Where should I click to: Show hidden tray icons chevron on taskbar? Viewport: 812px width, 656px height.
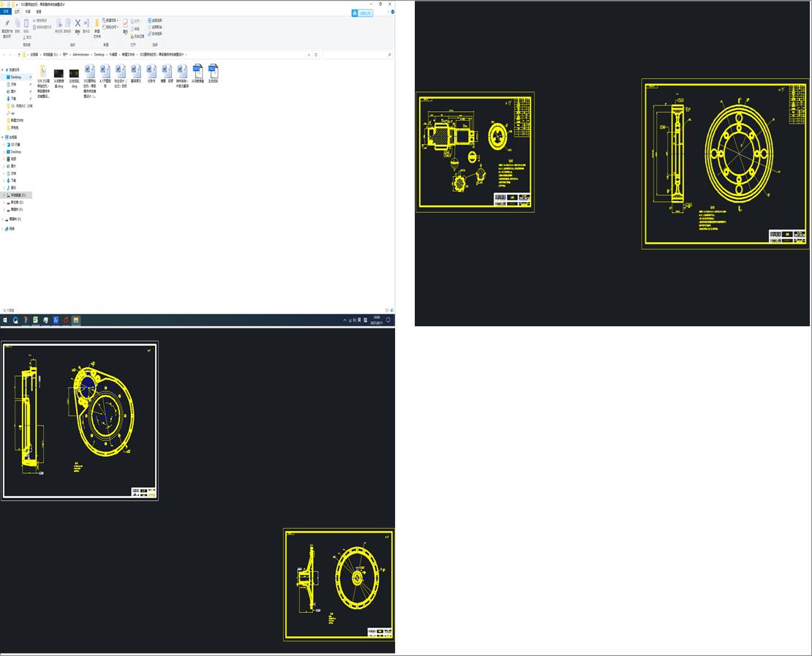point(345,320)
